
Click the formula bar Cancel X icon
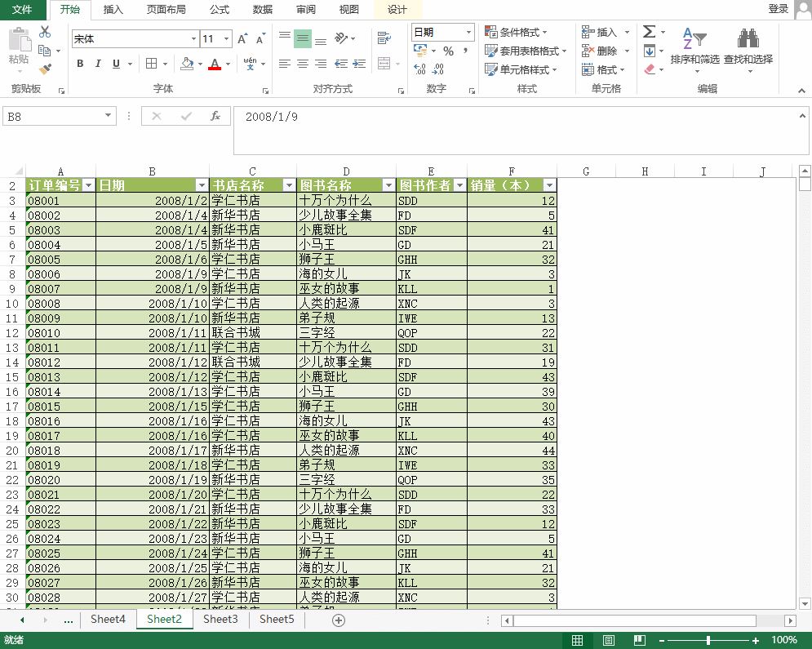click(157, 117)
